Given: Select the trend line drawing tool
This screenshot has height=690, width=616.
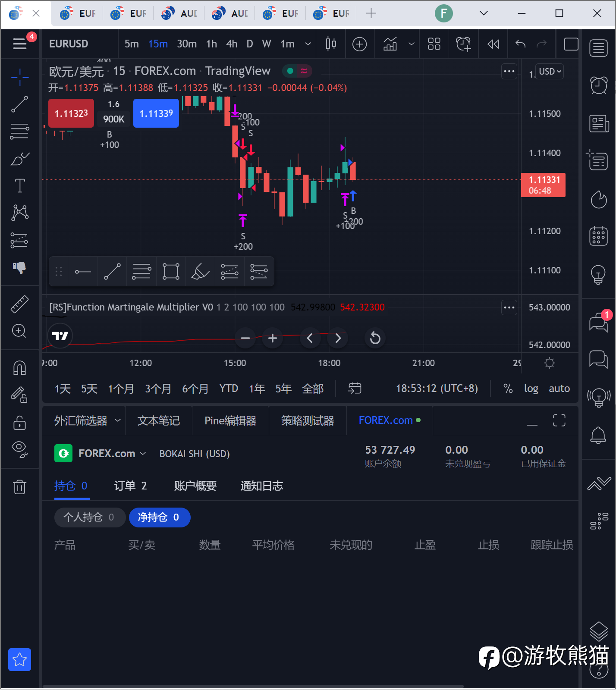Looking at the screenshot, I should point(20,104).
